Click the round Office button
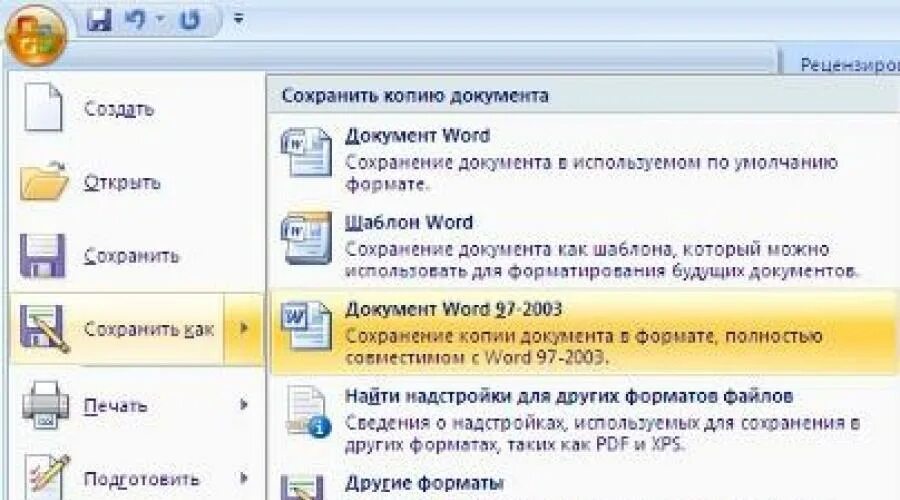The width and height of the screenshot is (900, 500). coord(36,36)
